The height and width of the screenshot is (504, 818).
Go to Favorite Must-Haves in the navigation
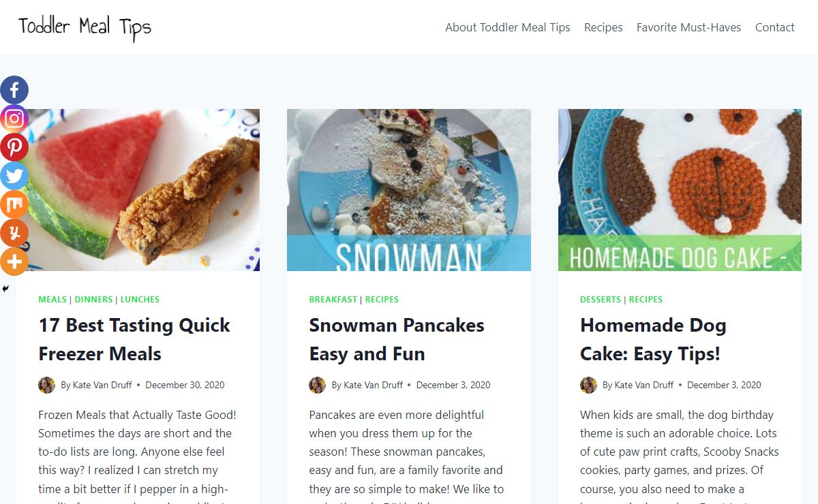pos(688,27)
